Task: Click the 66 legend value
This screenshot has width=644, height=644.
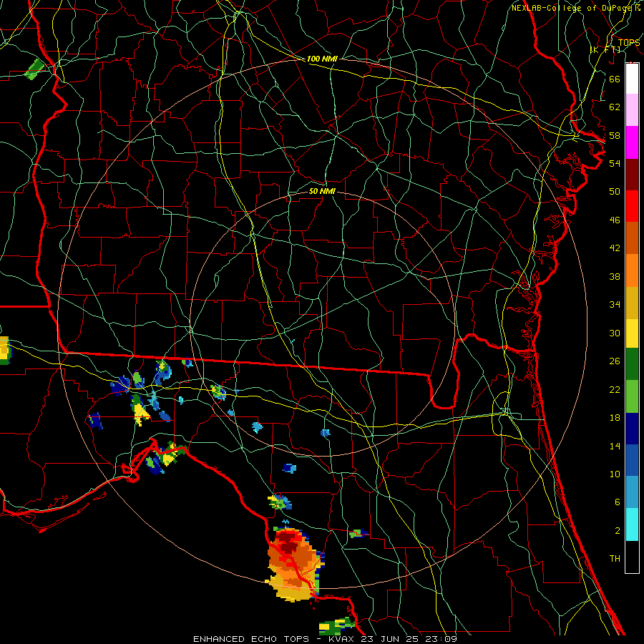Action: [615, 79]
